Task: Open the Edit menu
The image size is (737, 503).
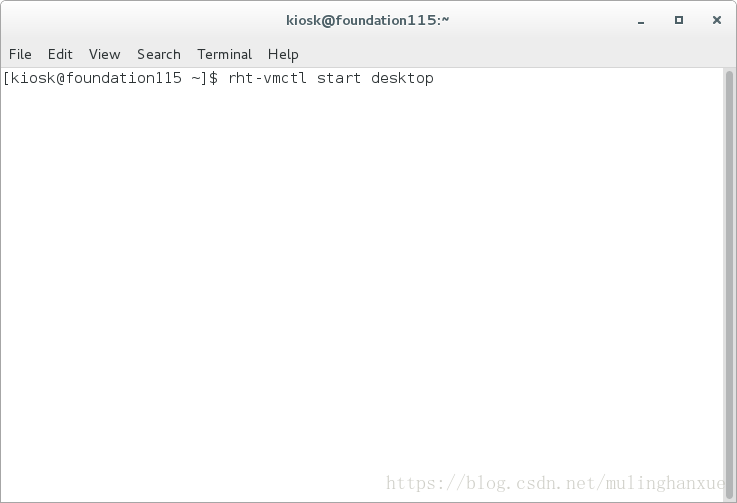Action: tap(60, 55)
